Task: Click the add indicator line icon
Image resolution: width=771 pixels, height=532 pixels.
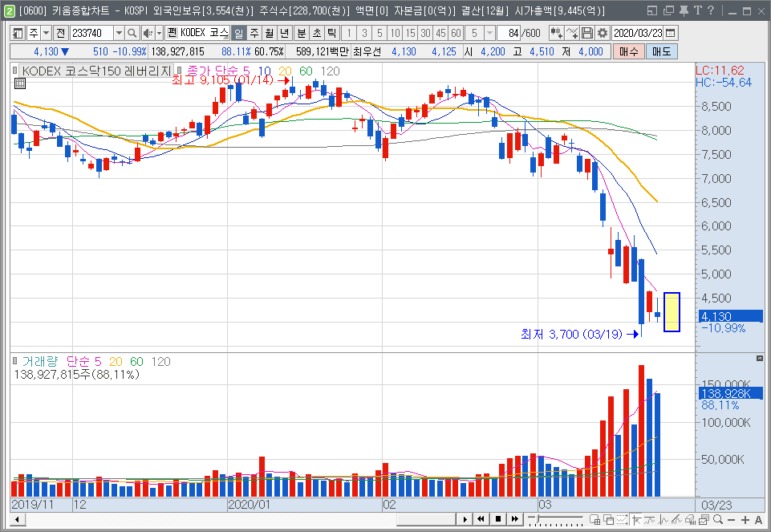Action: tap(572, 33)
